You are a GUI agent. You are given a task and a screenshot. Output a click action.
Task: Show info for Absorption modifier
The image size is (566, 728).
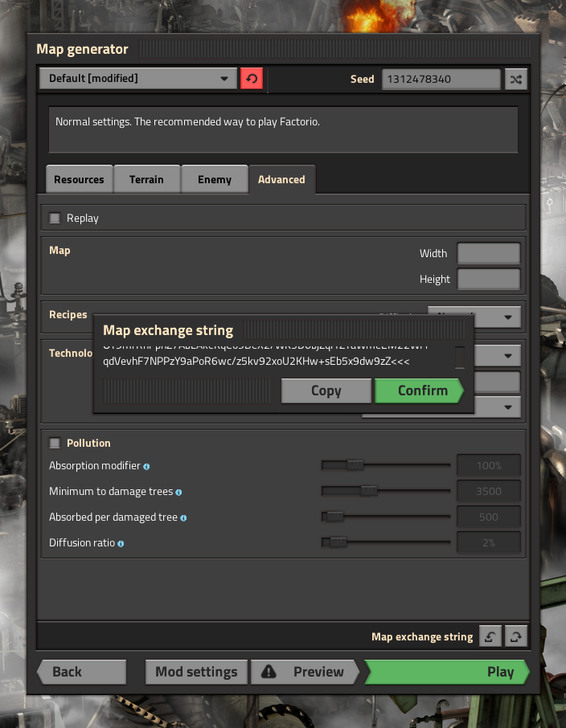[x=146, y=467]
